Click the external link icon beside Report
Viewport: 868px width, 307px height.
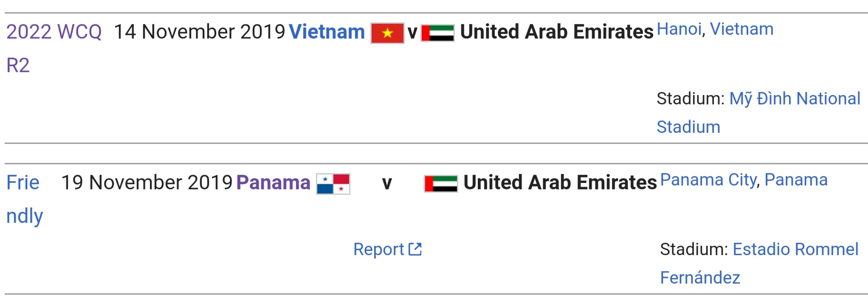click(415, 249)
